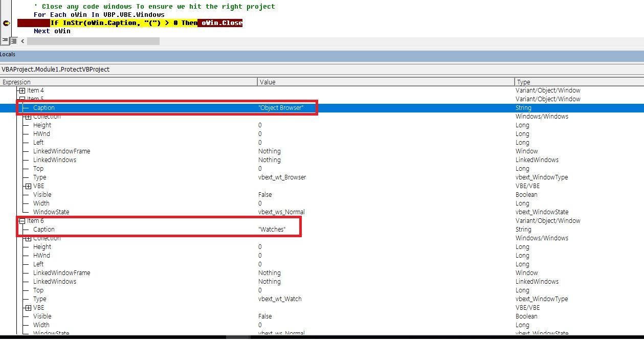644x342 pixels.
Task: Click the 'Next oWin' code line
Action: point(52,31)
